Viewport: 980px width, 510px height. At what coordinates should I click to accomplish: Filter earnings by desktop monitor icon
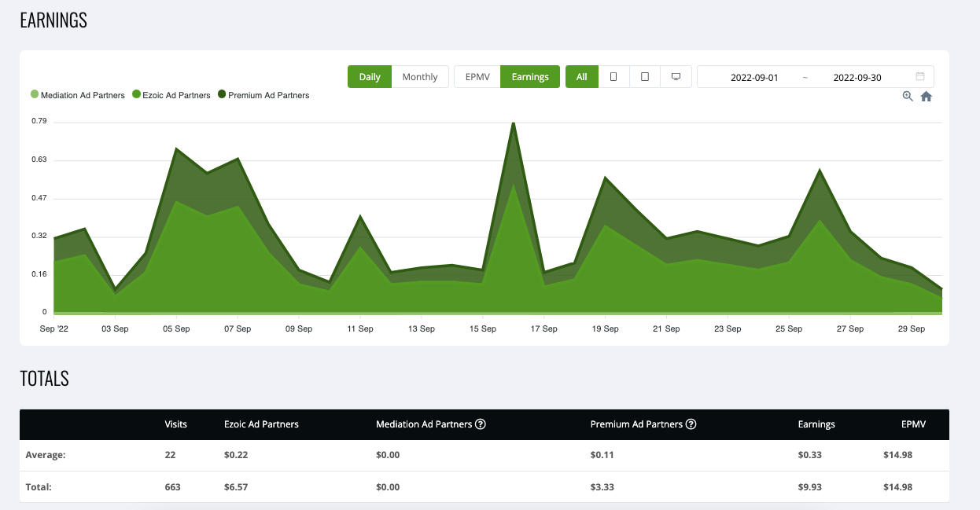676,77
